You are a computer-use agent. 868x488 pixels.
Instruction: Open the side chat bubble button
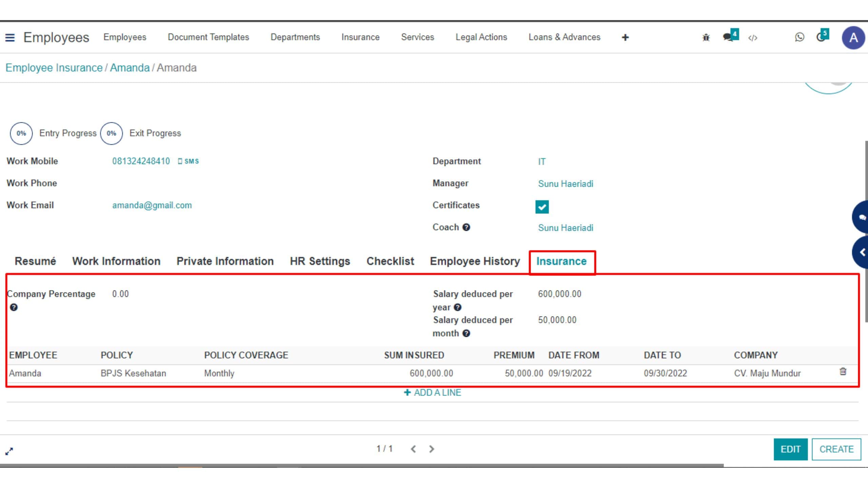(861, 217)
